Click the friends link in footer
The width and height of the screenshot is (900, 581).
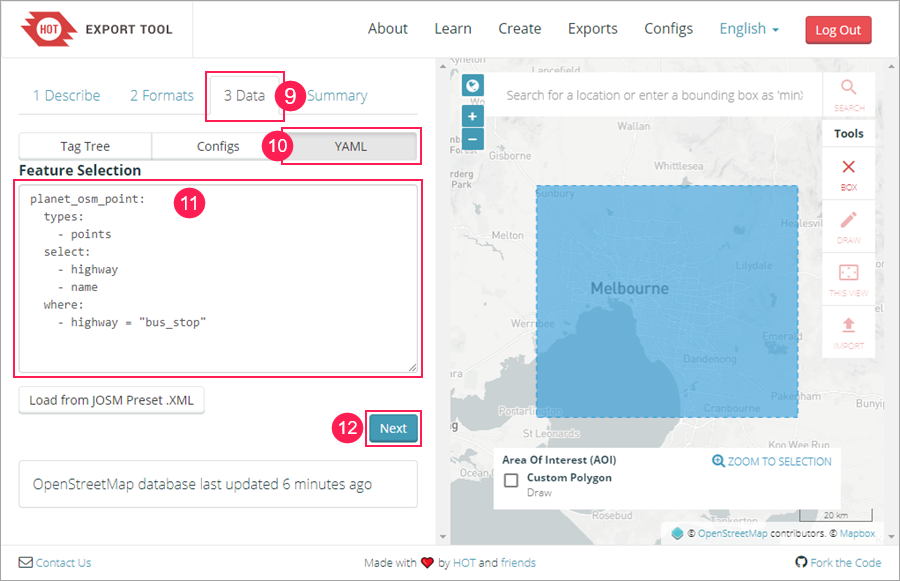(x=518, y=563)
